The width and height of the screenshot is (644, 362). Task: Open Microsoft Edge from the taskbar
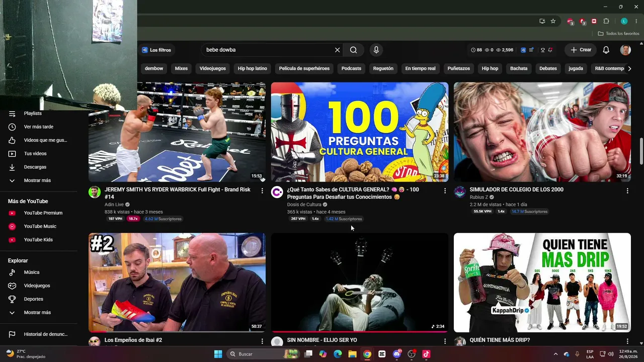click(x=338, y=354)
